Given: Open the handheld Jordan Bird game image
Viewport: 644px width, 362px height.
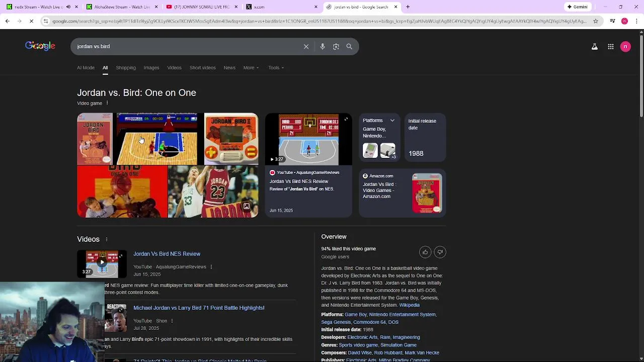Looking at the screenshot, I should pyautogui.click(x=231, y=139).
